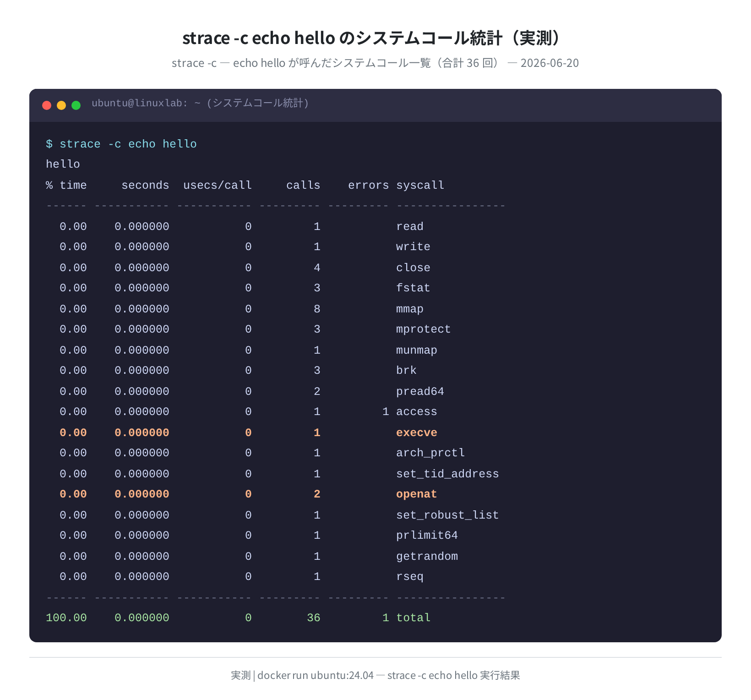Click the '% time' column header
The width and height of the screenshot is (751, 700).
[66, 185]
